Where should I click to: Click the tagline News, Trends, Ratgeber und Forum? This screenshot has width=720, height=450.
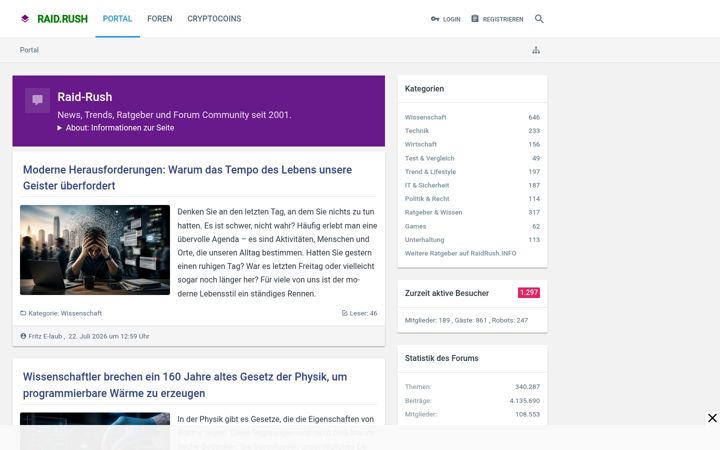click(x=174, y=115)
